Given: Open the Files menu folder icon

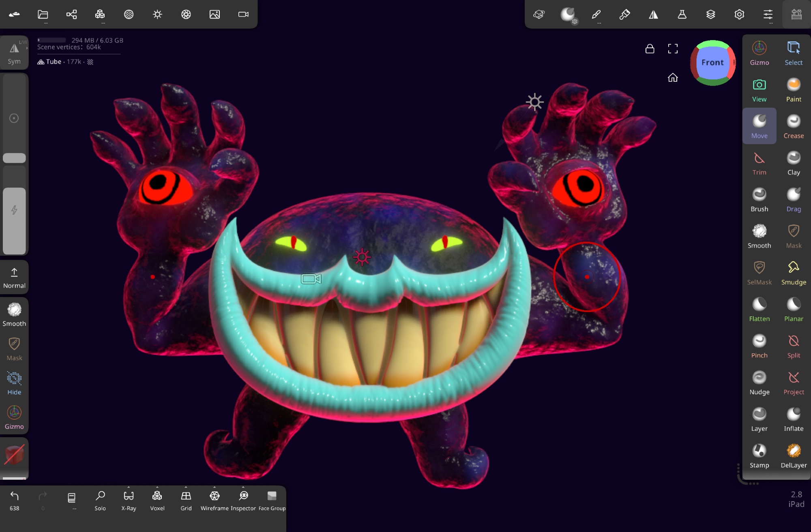Looking at the screenshot, I should 43,15.
